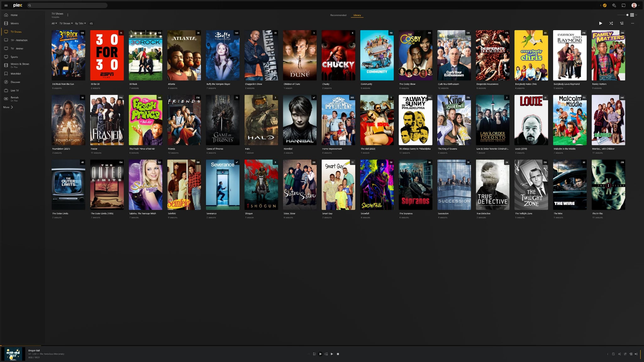Shuffle the TV Shows library
644x362 pixels.
click(611, 23)
